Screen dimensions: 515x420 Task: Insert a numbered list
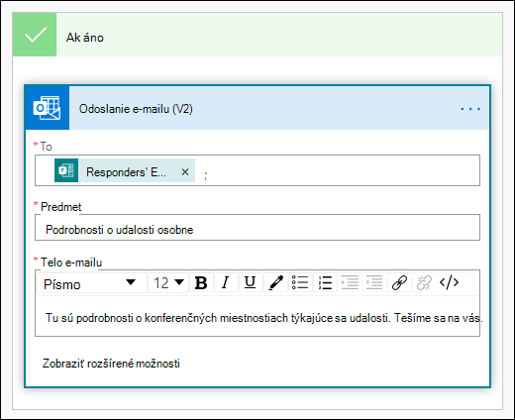pyautogui.click(x=325, y=282)
